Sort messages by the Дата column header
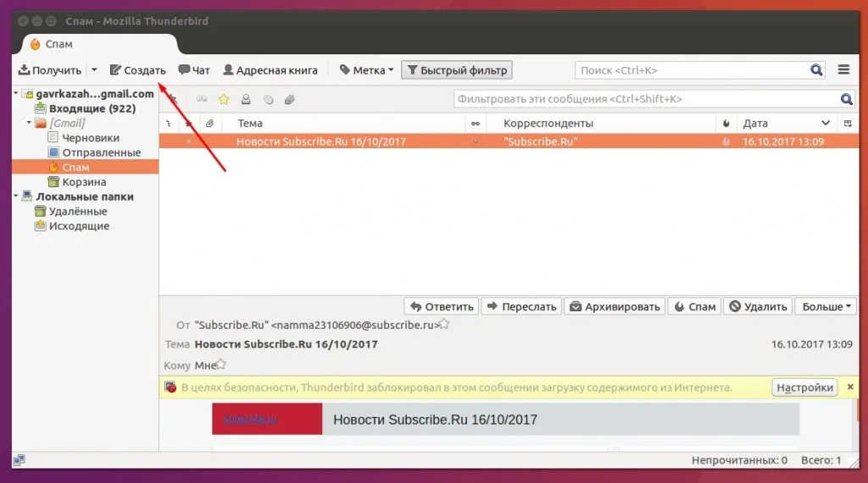The image size is (868, 483). click(x=786, y=124)
